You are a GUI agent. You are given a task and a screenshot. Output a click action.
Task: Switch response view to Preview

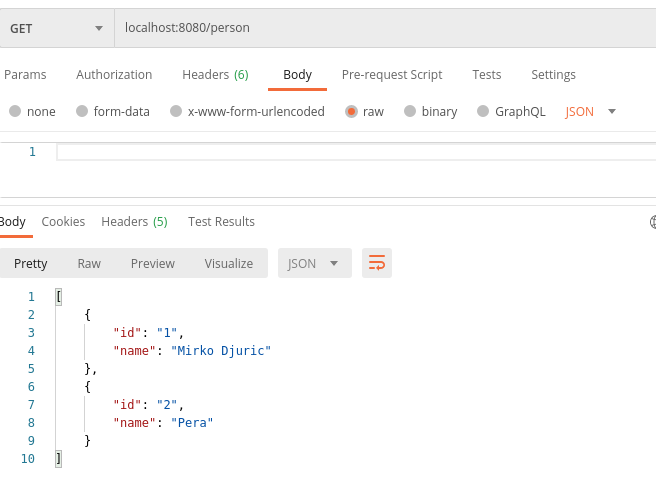[x=153, y=263]
